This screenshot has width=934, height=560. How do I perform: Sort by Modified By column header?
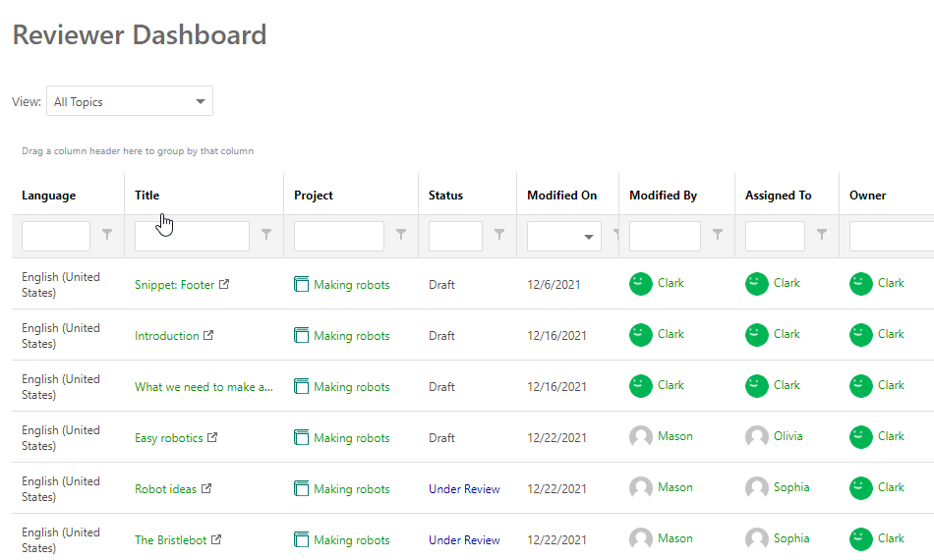click(x=663, y=196)
